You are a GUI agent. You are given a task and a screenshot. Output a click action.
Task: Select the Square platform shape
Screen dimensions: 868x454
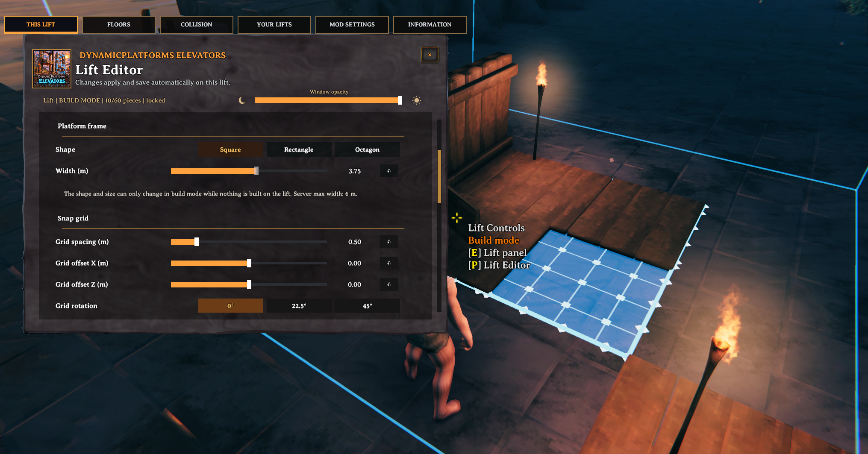click(230, 149)
